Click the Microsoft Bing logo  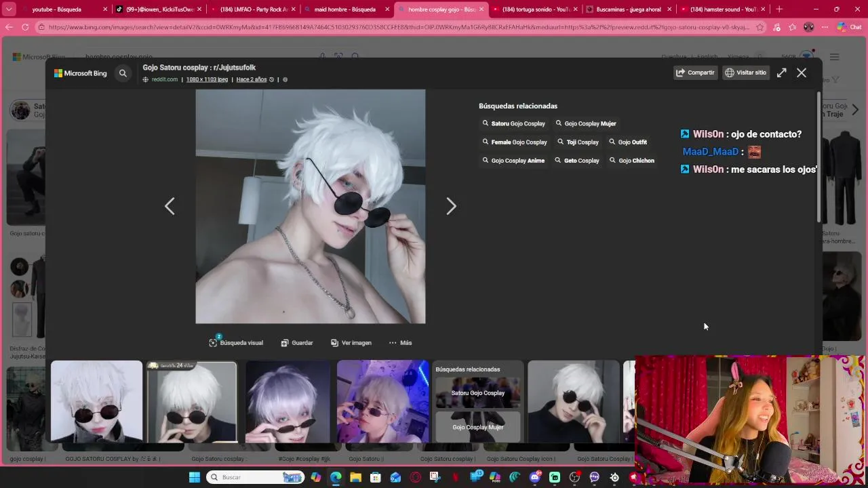tap(81, 73)
